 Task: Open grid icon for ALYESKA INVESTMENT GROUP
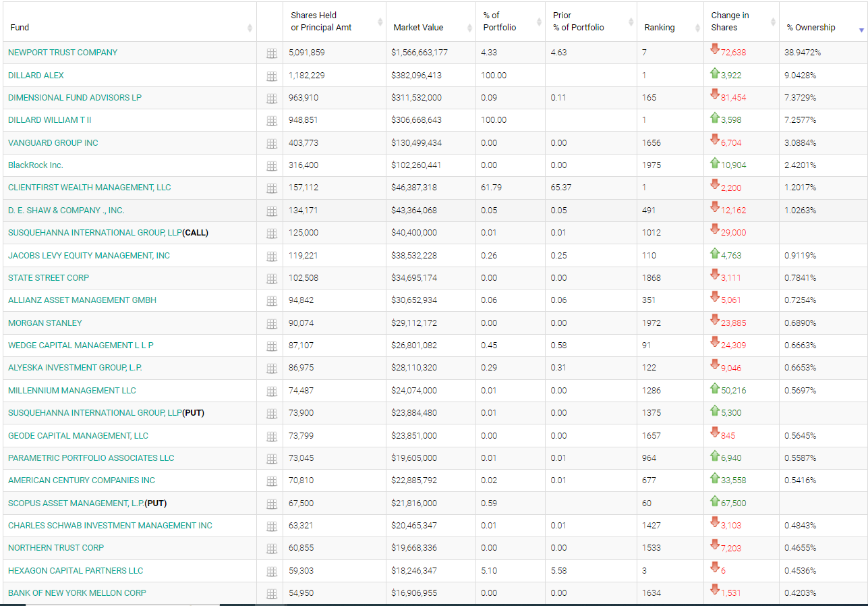coord(272,368)
